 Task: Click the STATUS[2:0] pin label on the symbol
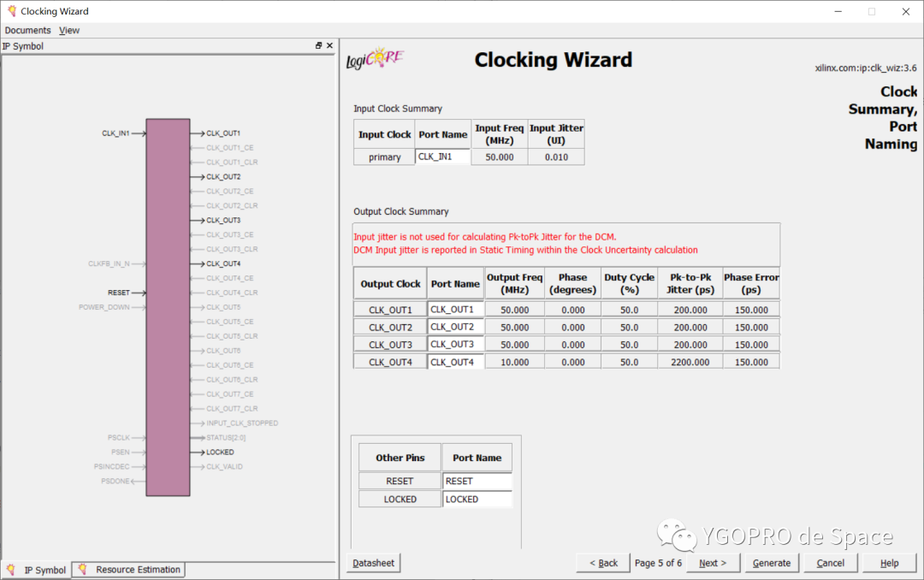pos(226,437)
